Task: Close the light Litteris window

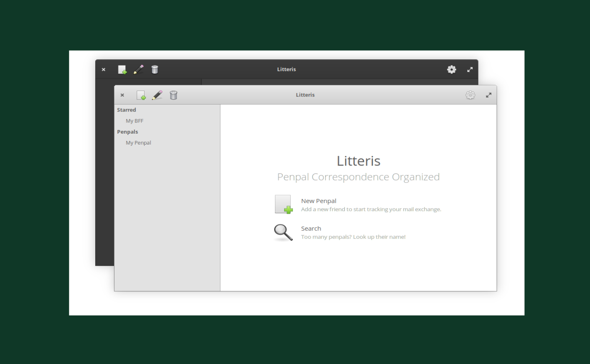Action: pyautogui.click(x=122, y=95)
